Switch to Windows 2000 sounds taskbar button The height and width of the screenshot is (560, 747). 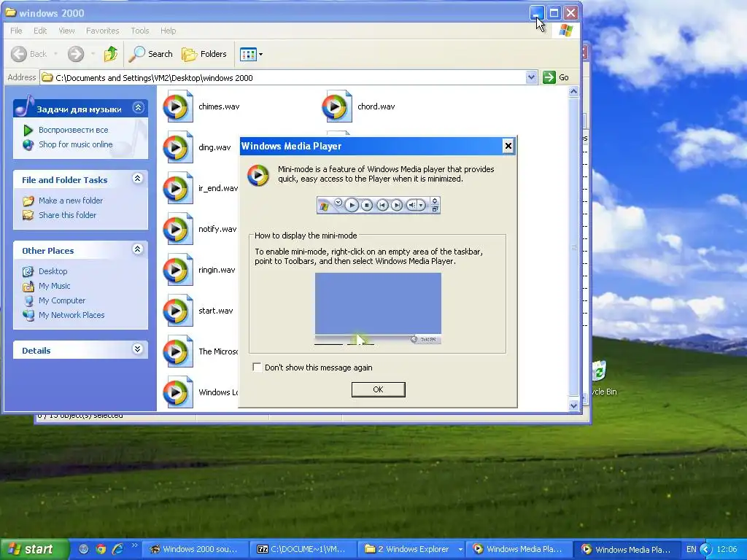[x=196, y=549]
